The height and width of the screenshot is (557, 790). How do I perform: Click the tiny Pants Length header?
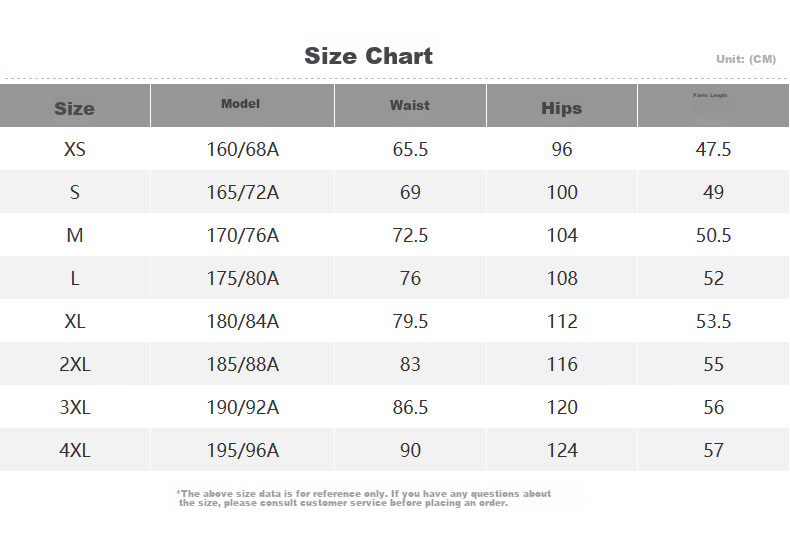(x=710, y=95)
